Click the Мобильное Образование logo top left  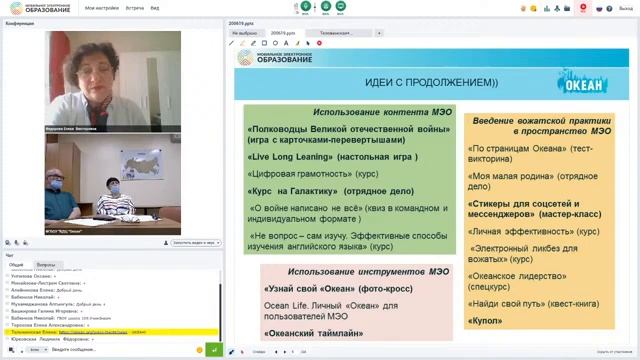point(40,8)
